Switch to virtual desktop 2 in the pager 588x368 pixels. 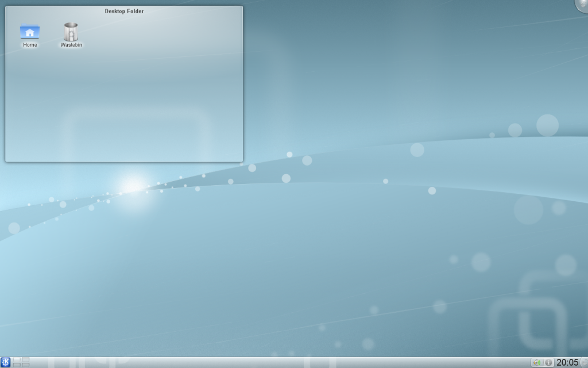coord(26,360)
